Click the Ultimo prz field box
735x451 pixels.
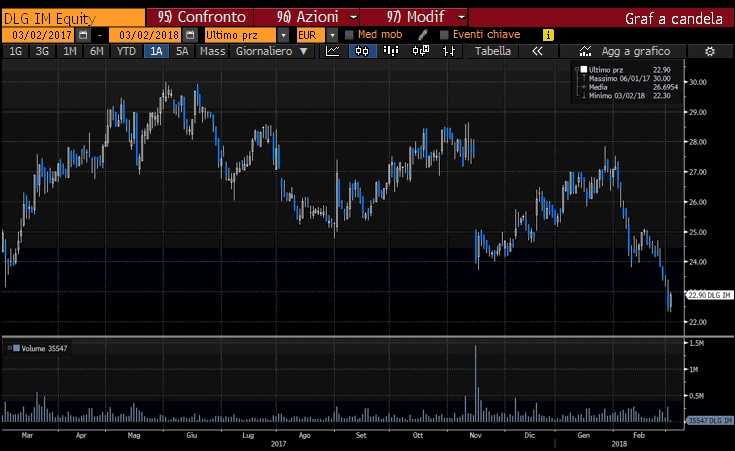240,35
